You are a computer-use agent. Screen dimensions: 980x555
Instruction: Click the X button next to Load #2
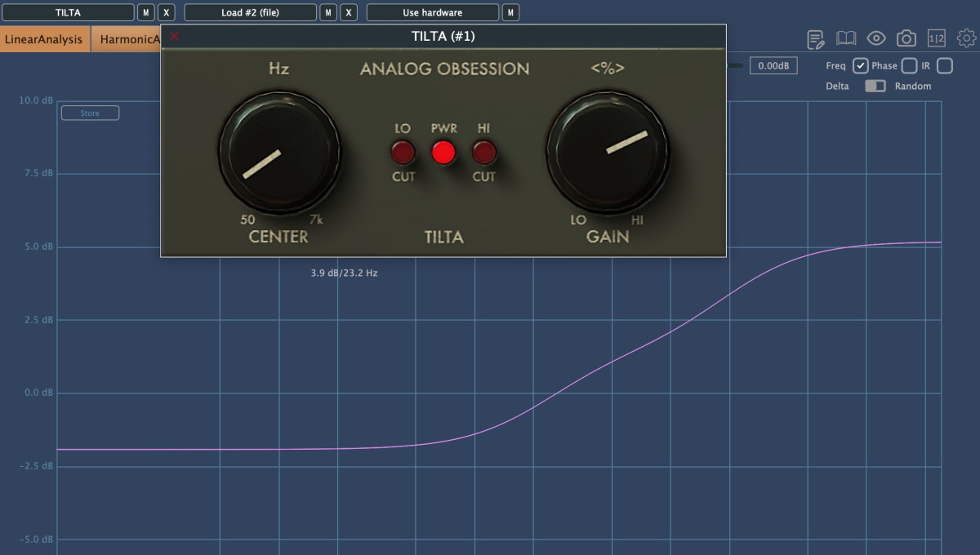[x=349, y=12]
